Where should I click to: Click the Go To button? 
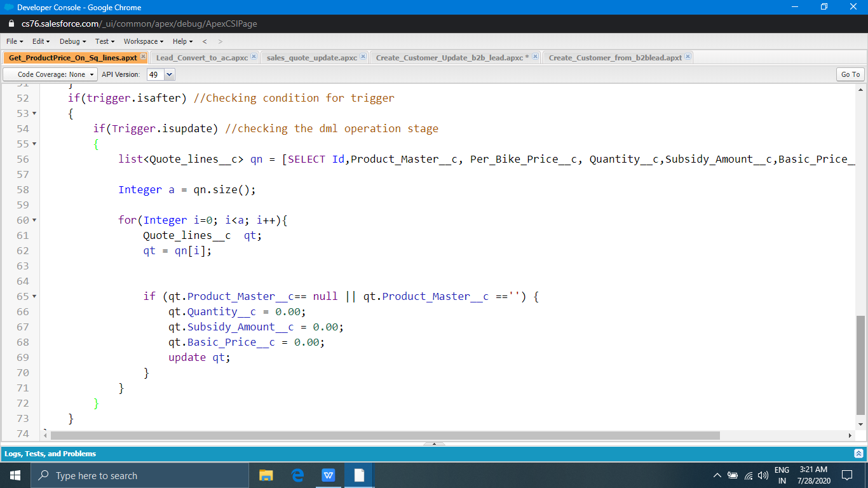850,74
